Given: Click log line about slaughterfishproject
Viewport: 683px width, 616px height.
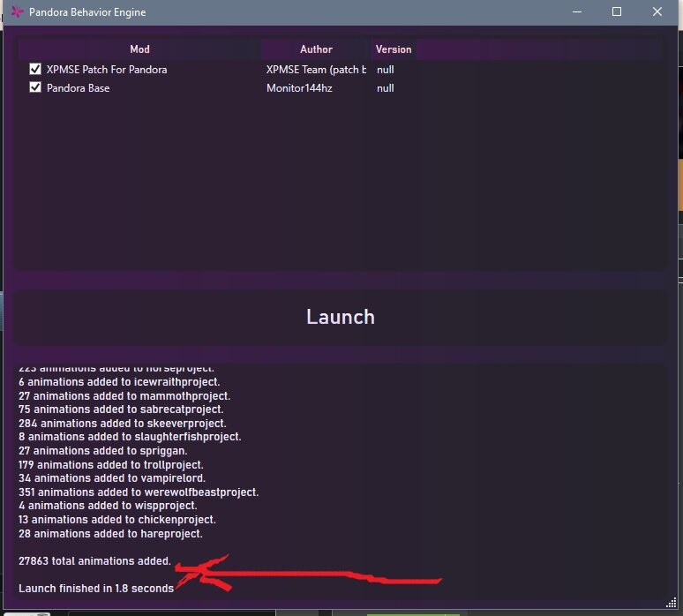Looking at the screenshot, I should (x=130, y=437).
